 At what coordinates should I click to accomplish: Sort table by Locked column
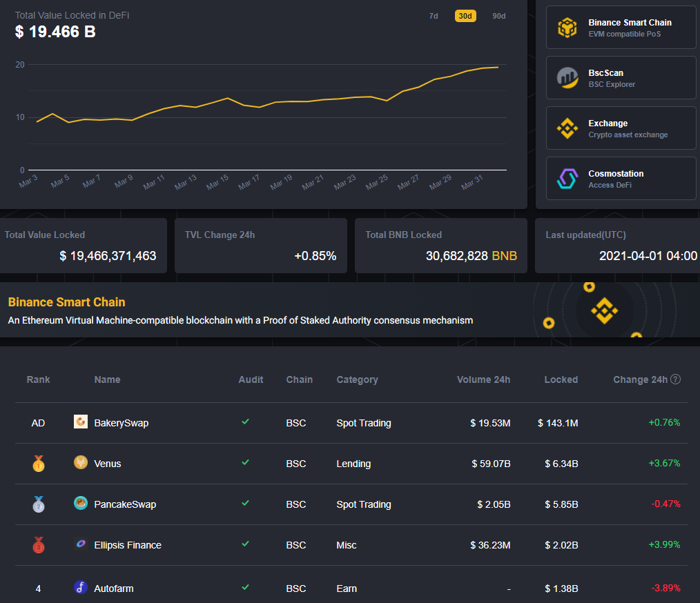tap(561, 379)
